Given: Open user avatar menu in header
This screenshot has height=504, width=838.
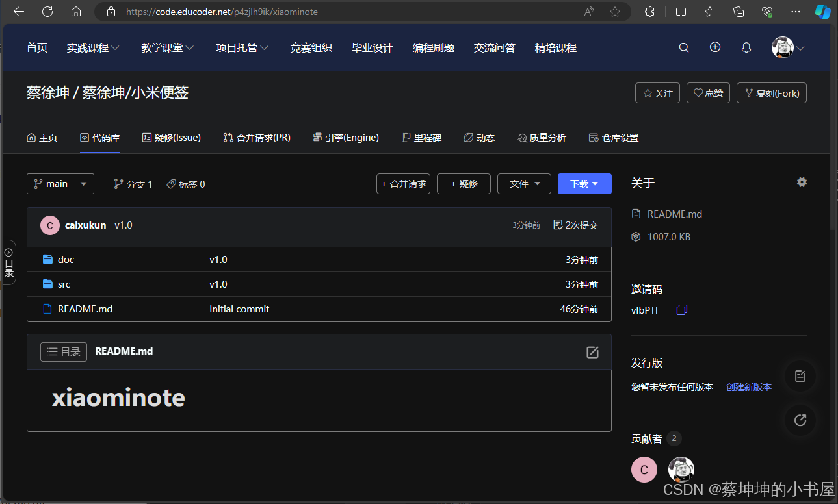Looking at the screenshot, I should click(788, 47).
